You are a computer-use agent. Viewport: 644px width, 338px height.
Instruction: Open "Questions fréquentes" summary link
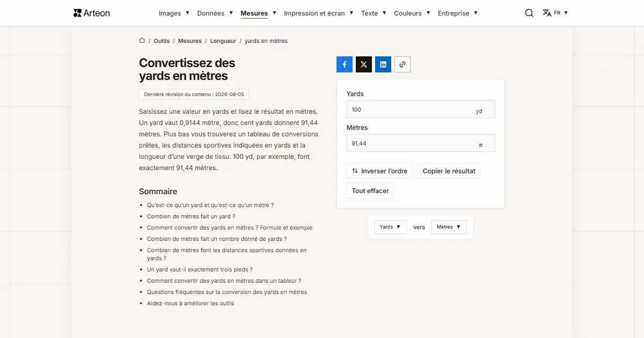click(227, 292)
